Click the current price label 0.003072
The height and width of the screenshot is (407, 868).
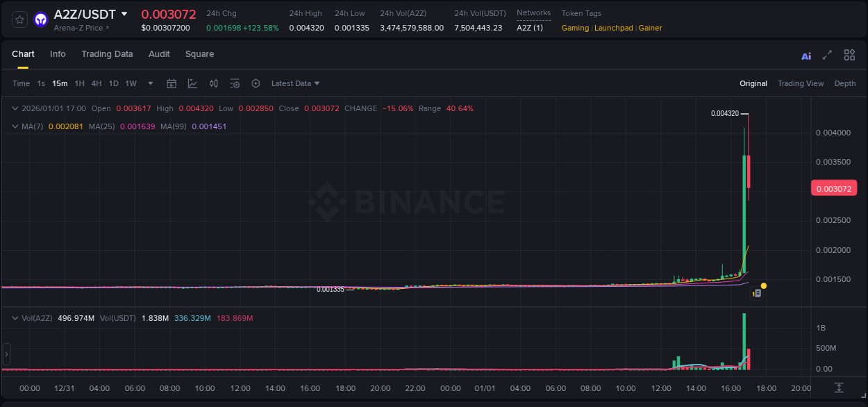[833, 188]
